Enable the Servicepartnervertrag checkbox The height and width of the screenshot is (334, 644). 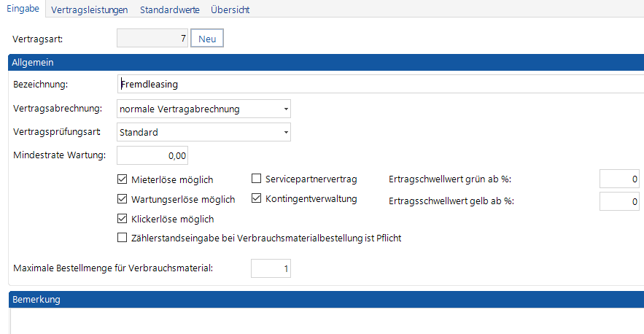257,179
